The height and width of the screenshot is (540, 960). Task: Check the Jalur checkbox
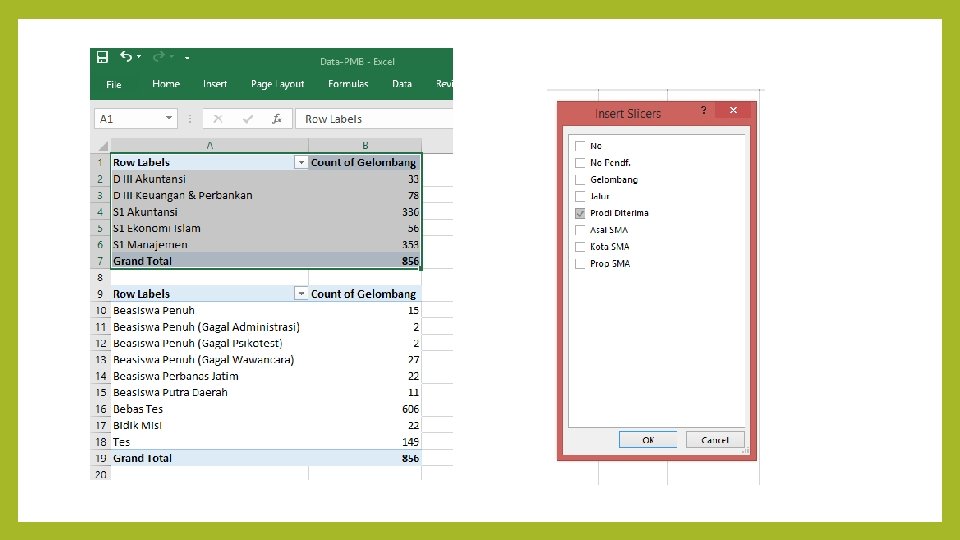click(x=580, y=197)
